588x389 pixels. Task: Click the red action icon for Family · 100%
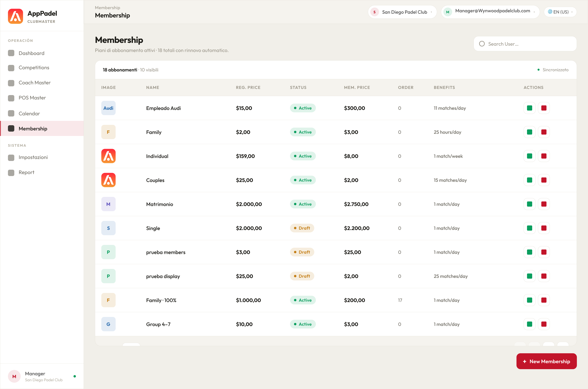(544, 300)
